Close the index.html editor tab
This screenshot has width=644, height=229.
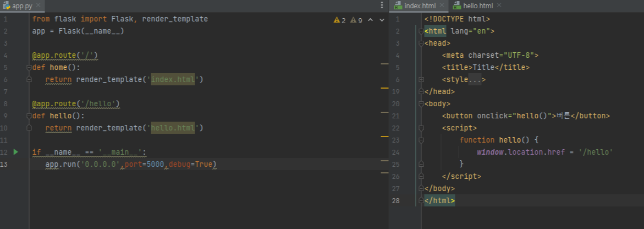coord(442,6)
